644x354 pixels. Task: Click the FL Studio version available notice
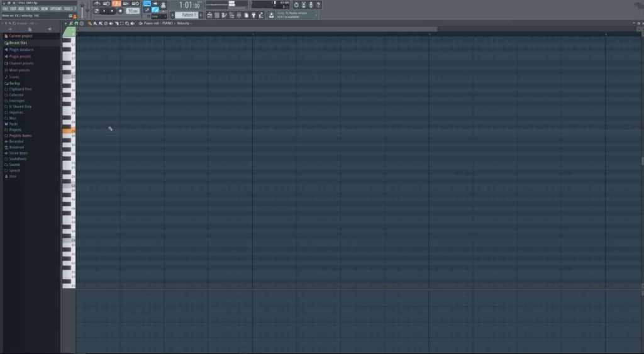point(297,15)
